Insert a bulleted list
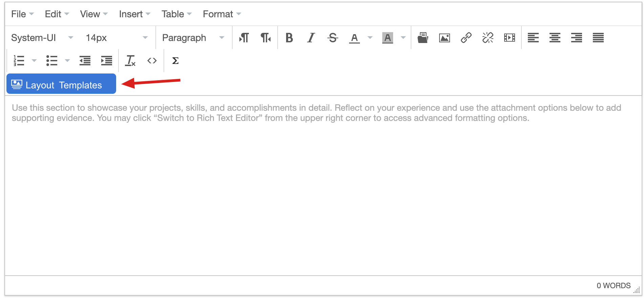The image size is (644, 298). [x=51, y=61]
